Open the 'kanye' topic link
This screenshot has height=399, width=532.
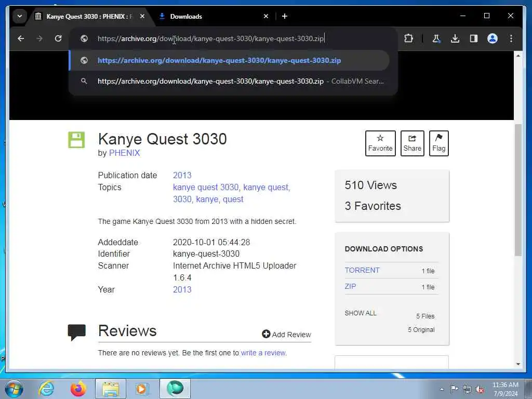coord(207,199)
